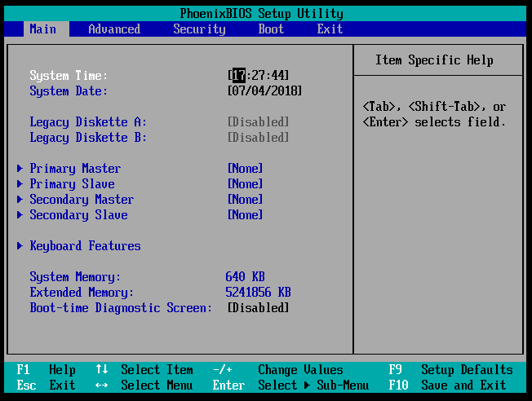
Task: Click the Esc Exit key hint
Action: click(x=47, y=385)
